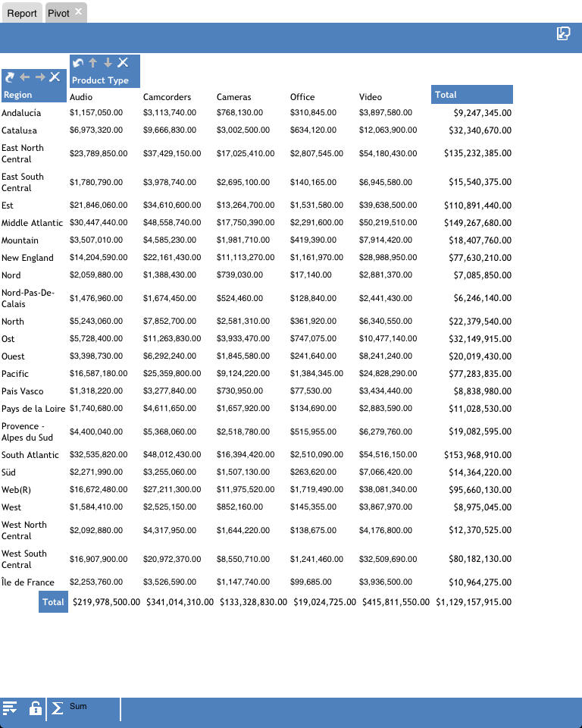Remove the Region field with X
Image resolution: width=582 pixels, height=728 pixels.
(x=55, y=77)
